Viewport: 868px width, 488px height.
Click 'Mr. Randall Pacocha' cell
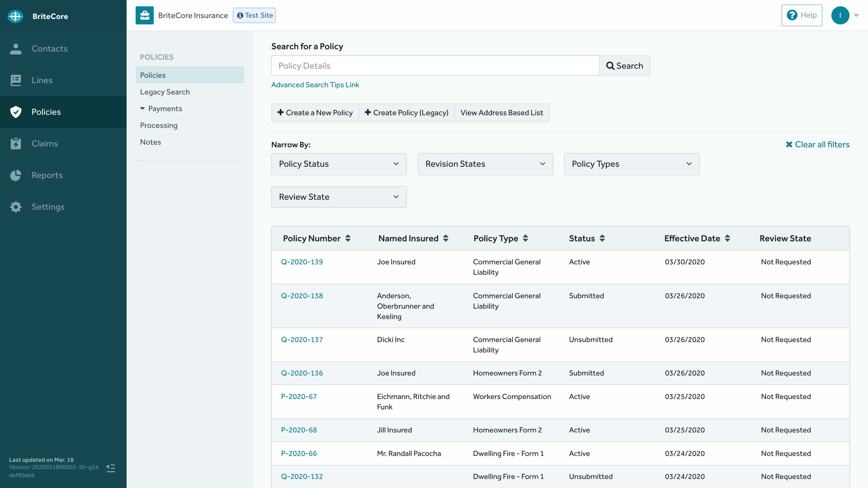pos(409,454)
